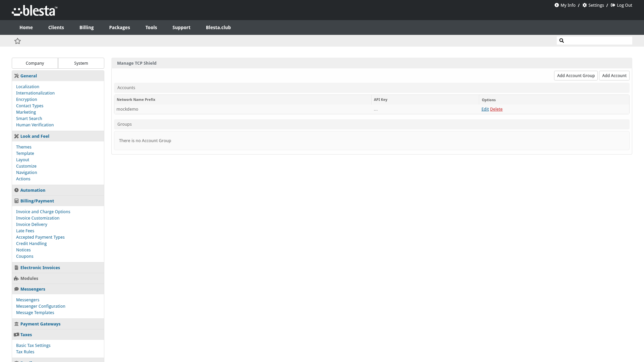Expand the Taxes section
This screenshot has width=644, height=362.
coord(58,335)
